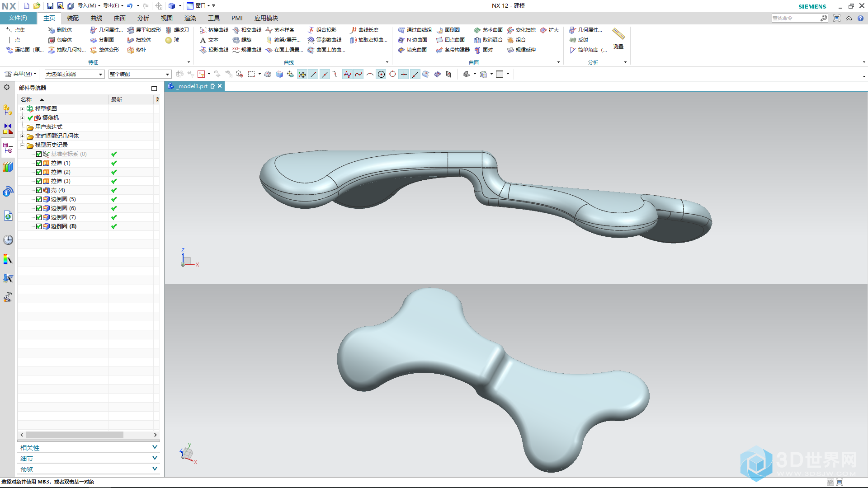Screen dimensions: 868x488
Task: Create a 球 (Sphere) feature
Action: tap(172, 40)
